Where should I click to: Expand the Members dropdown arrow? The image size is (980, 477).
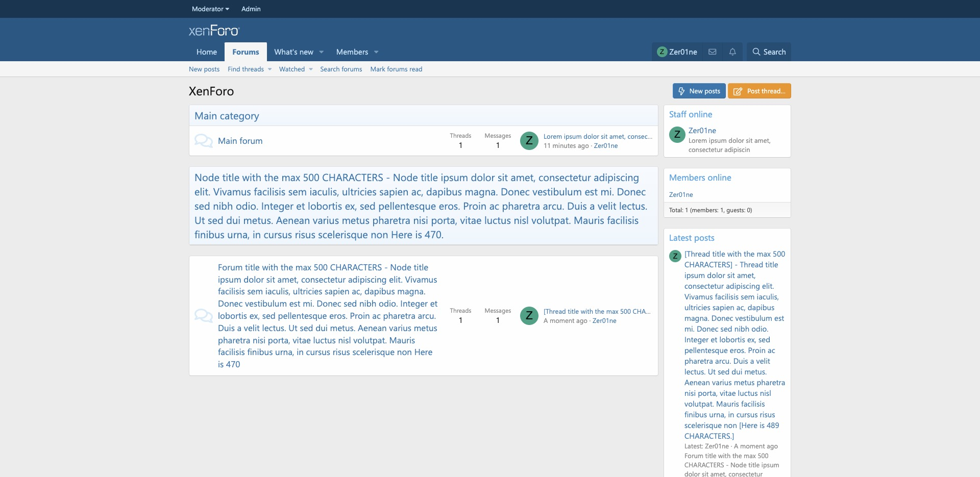click(376, 52)
